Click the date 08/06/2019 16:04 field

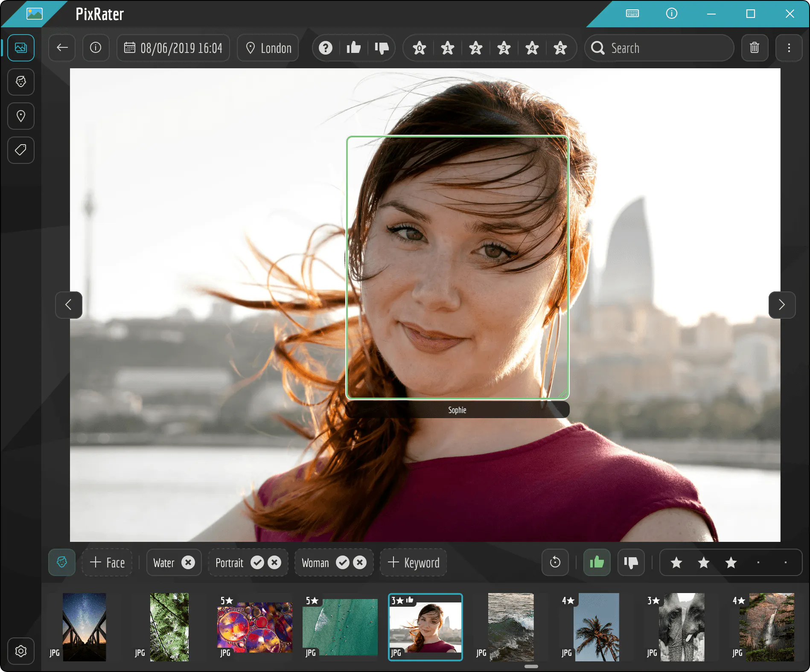[173, 48]
